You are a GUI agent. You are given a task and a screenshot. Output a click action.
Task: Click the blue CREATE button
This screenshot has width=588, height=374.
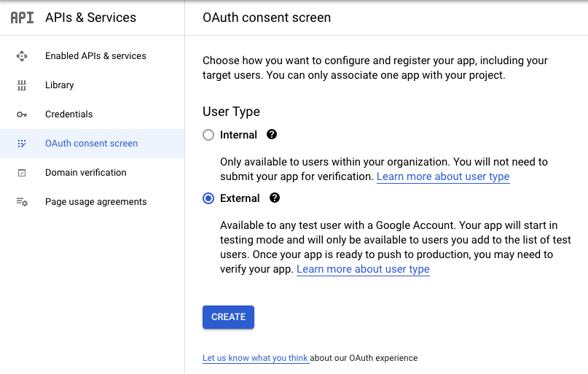tap(228, 317)
